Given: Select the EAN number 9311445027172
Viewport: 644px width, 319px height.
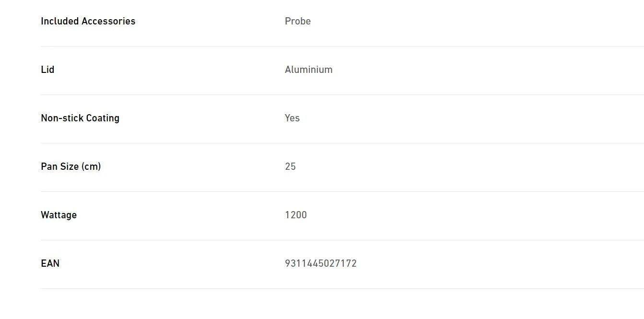Looking at the screenshot, I should click(x=321, y=263).
